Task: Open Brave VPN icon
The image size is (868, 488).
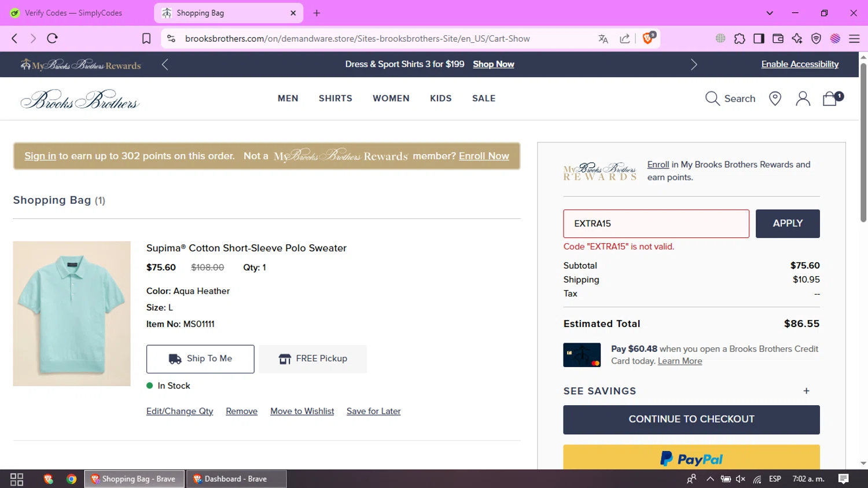Action: 816,39
